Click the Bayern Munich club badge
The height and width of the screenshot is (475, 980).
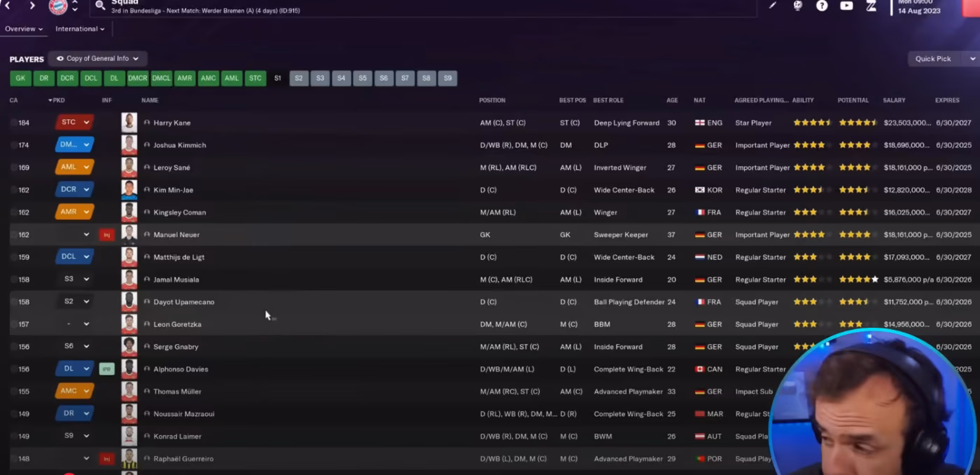tap(59, 7)
